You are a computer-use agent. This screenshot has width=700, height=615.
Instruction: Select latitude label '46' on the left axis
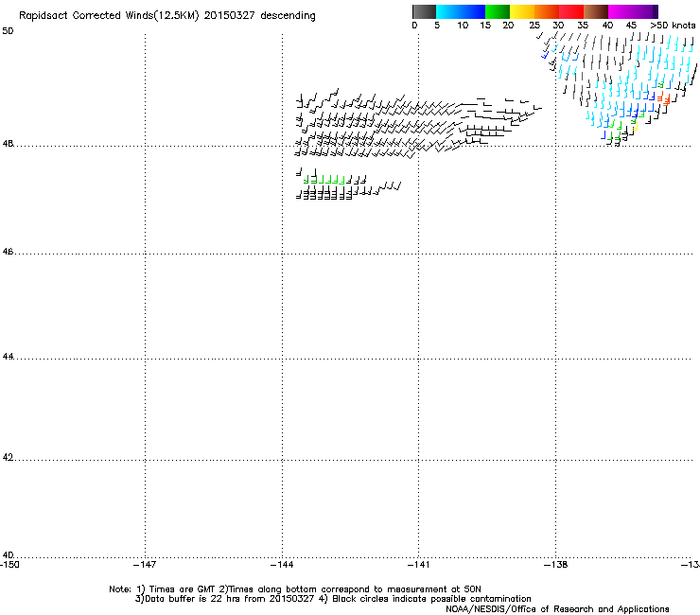(x=8, y=252)
